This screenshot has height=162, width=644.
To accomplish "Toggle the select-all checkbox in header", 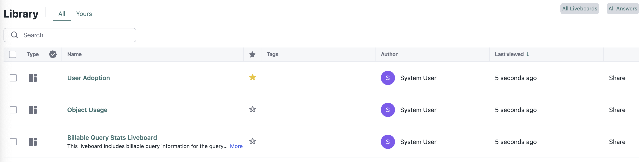I will pyautogui.click(x=13, y=54).
